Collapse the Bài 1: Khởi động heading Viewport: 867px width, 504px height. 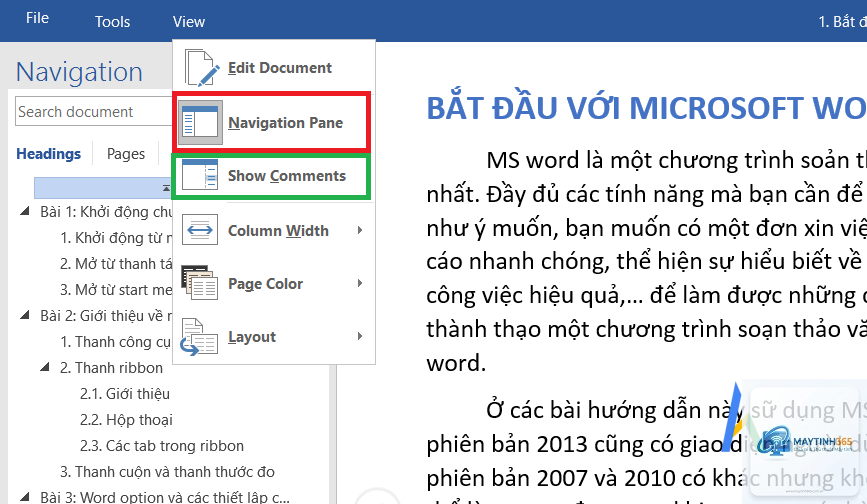coord(24,211)
